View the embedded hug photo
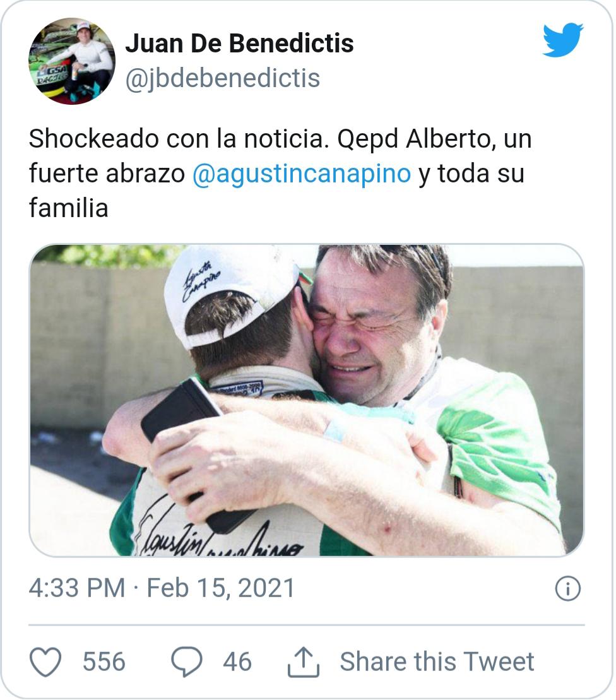 (x=307, y=400)
